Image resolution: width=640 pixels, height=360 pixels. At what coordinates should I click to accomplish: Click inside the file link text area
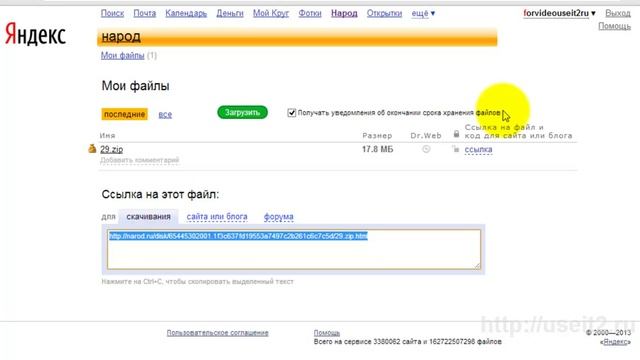tap(294, 249)
